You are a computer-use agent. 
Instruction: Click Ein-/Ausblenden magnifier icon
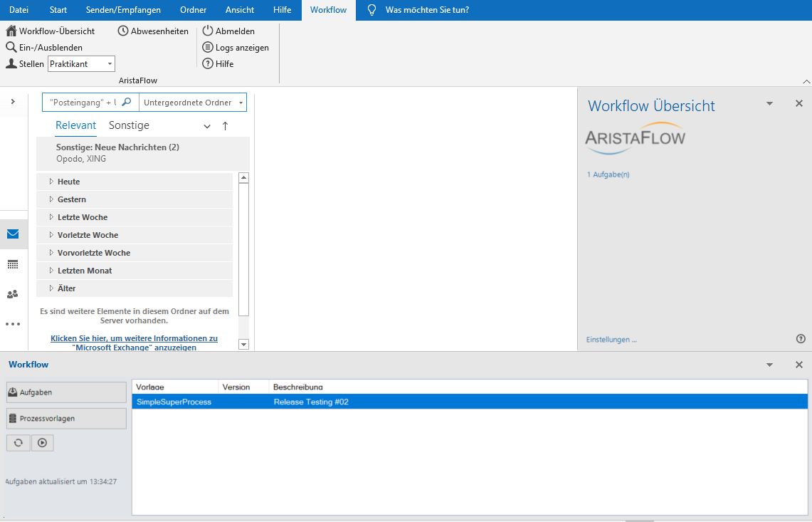tap(11, 48)
